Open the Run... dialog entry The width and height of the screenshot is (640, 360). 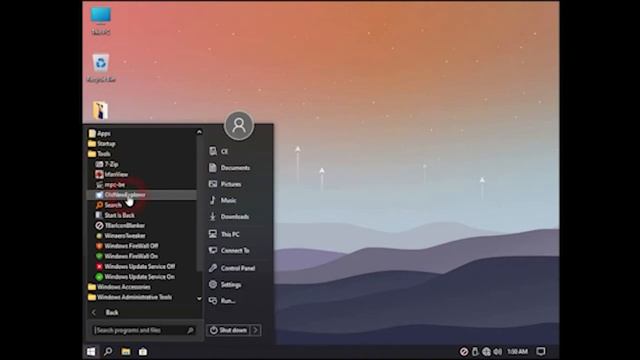pos(222,301)
